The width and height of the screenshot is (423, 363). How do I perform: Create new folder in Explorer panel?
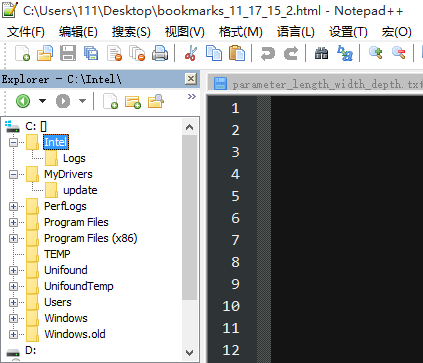tap(133, 102)
